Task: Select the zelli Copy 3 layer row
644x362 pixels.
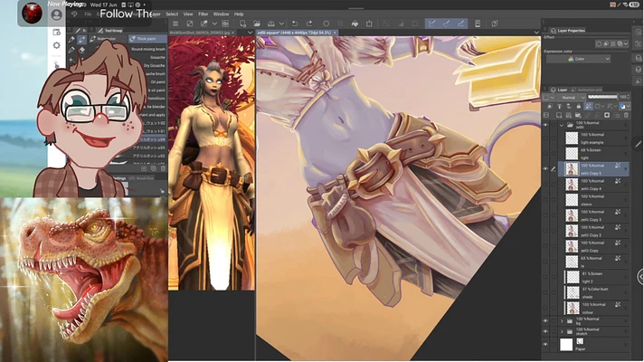Action: pos(595,215)
